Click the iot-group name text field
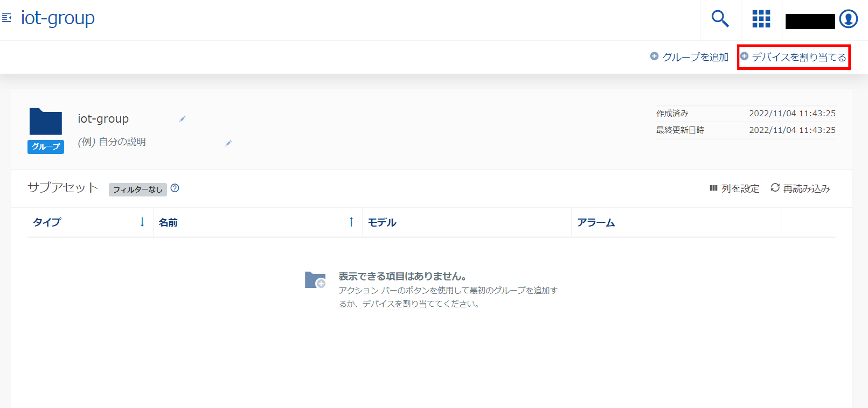Screen dimensions: 868x408 [103, 119]
